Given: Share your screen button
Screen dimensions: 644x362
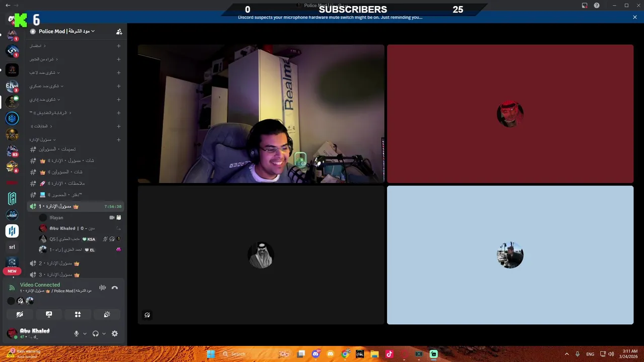Looking at the screenshot, I should click(x=49, y=314).
